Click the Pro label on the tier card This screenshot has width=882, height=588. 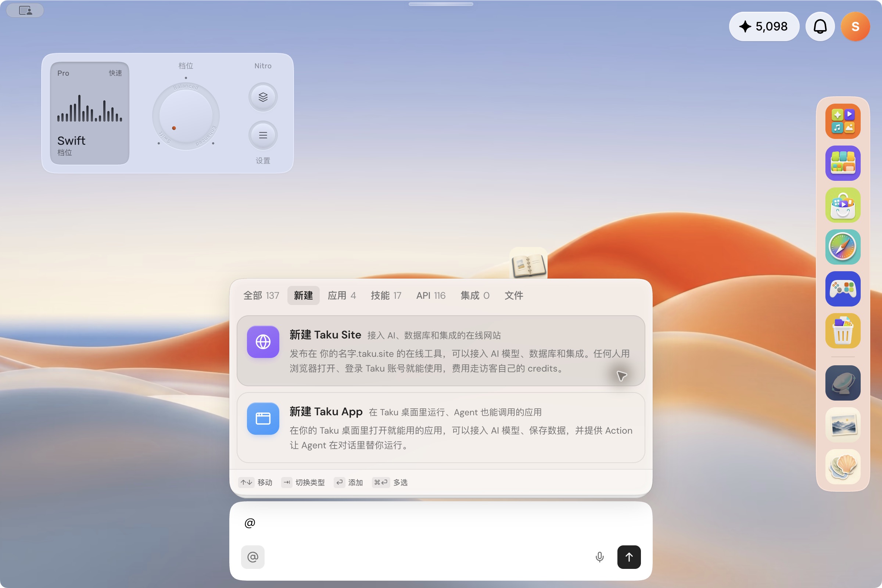63,73
